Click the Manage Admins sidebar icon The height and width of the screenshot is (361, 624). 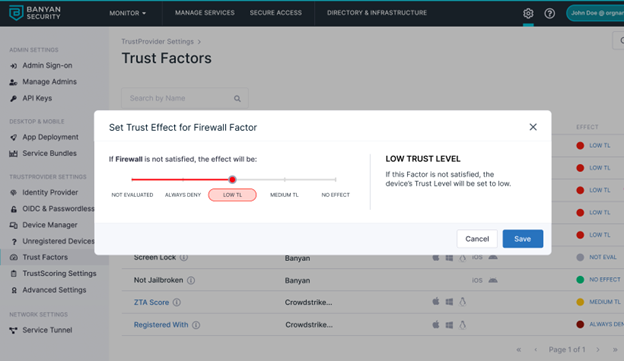pos(14,82)
